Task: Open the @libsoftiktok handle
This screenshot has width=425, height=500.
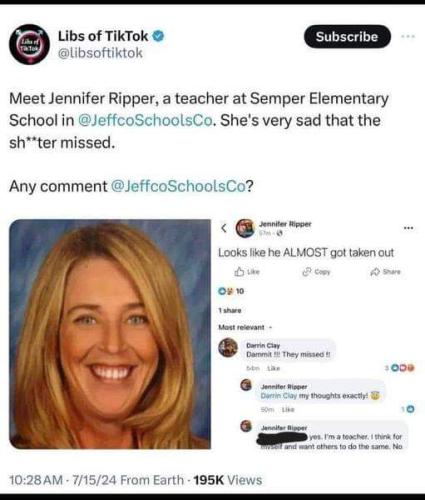Action: coord(100,53)
